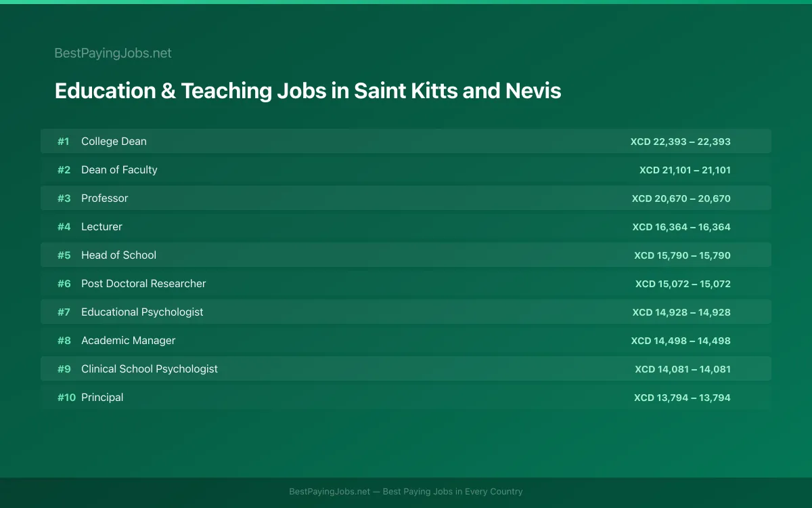Click rank number #2

[64, 170]
